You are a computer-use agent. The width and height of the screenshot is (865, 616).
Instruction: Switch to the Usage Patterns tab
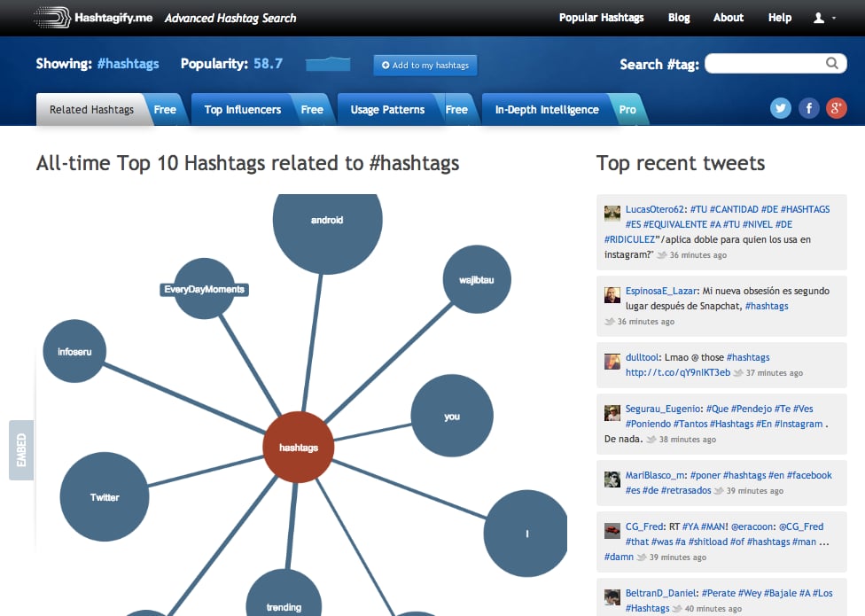[x=387, y=110]
